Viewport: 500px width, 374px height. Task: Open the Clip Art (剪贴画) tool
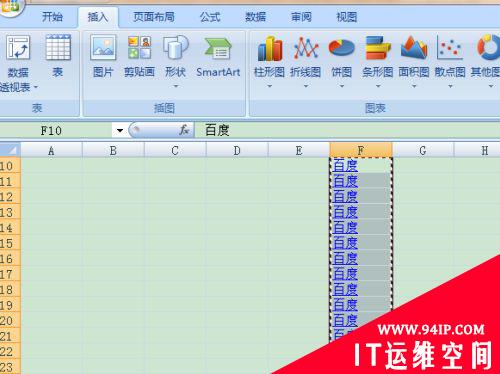click(x=139, y=56)
